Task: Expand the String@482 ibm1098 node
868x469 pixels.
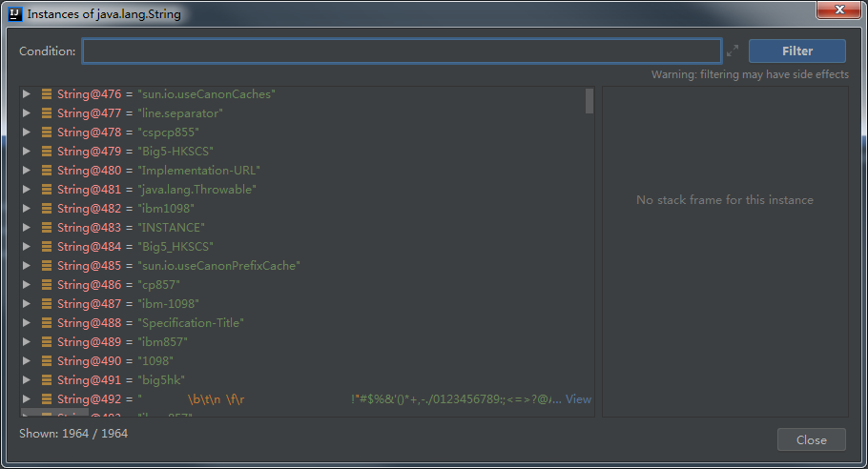Action: [x=26, y=209]
